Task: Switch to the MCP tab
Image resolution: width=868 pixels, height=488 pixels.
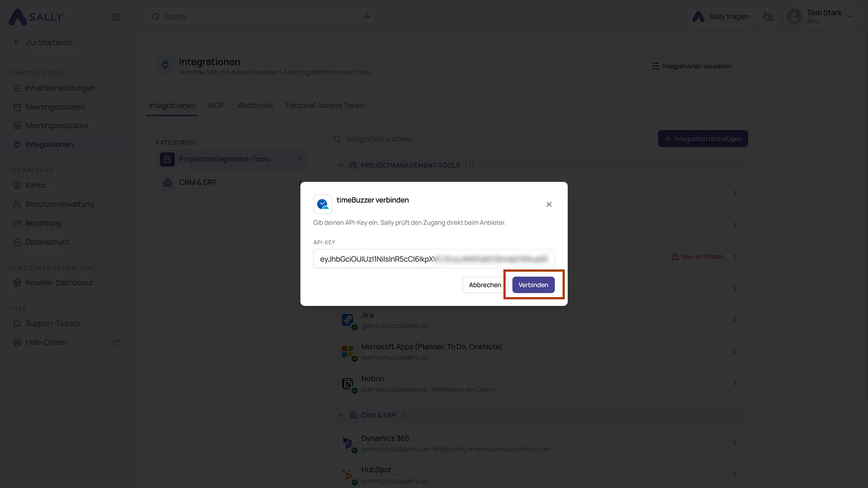Action: click(x=216, y=105)
